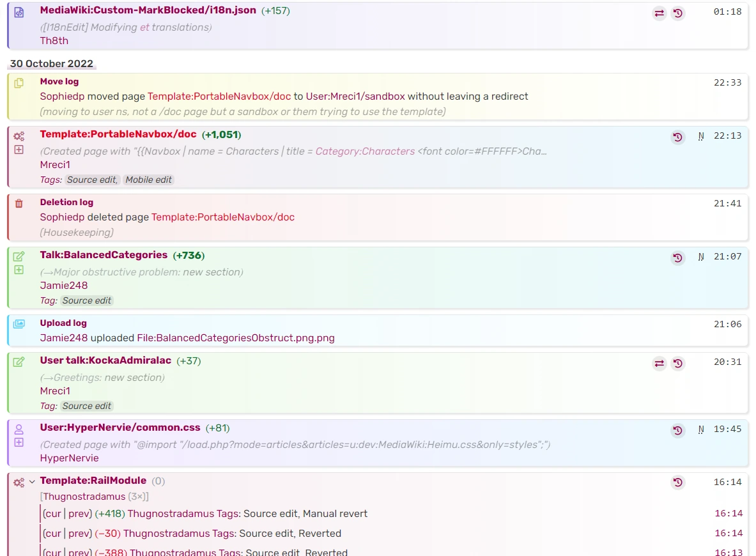Image resolution: width=756 pixels, height=556 pixels.
Task: Open the page history icon for Template:PortableNavbox/doc
Action: pos(677,137)
